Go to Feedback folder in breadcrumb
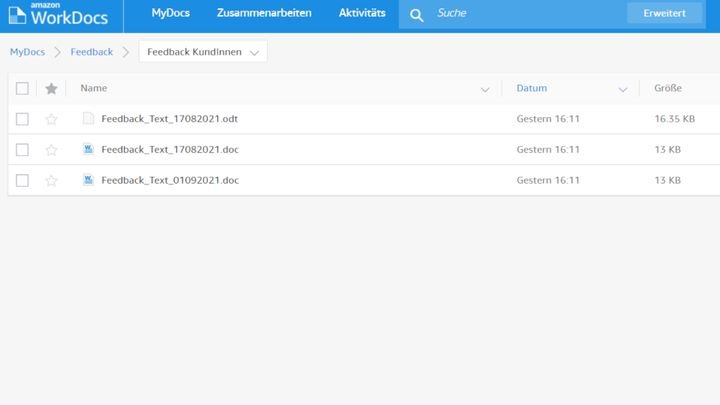Viewport: 720px width, 405px height. [x=92, y=52]
